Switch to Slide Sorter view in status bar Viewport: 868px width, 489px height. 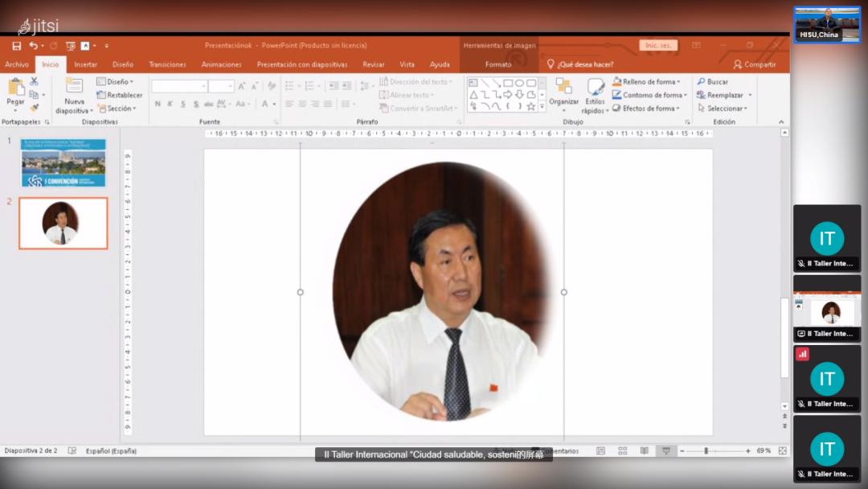623,451
